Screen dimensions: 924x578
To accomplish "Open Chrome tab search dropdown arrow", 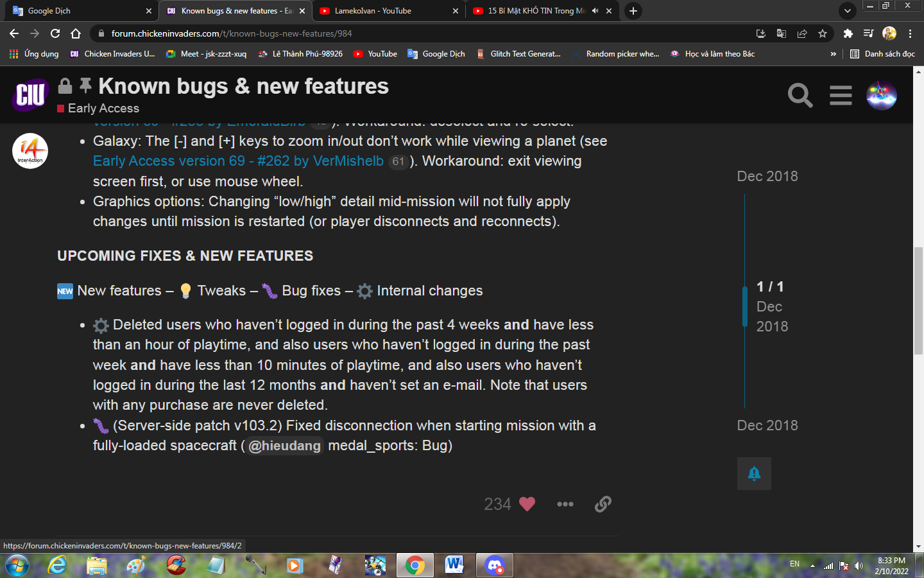I will (847, 11).
